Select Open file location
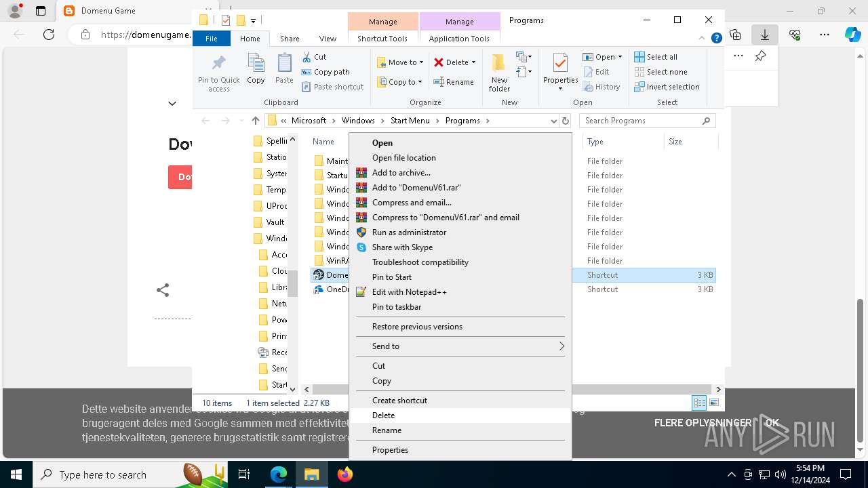The width and height of the screenshot is (868, 488). click(x=460, y=158)
